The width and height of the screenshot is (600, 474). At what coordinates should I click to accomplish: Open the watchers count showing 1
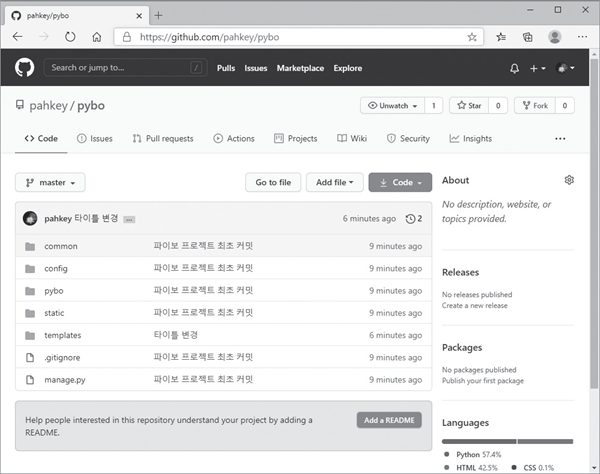pyautogui.click(x=434, y=106)
